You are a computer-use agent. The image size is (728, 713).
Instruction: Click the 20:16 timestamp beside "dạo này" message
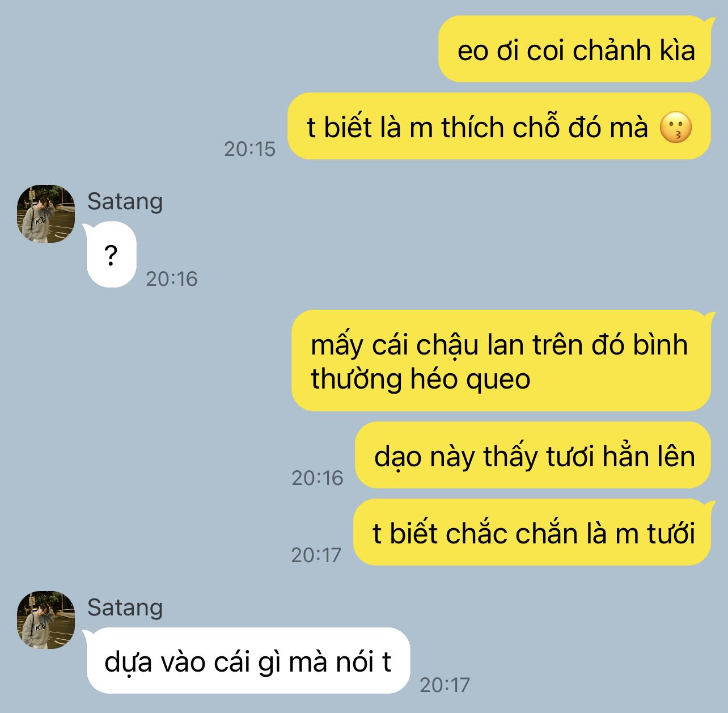(x=318, y=478)
